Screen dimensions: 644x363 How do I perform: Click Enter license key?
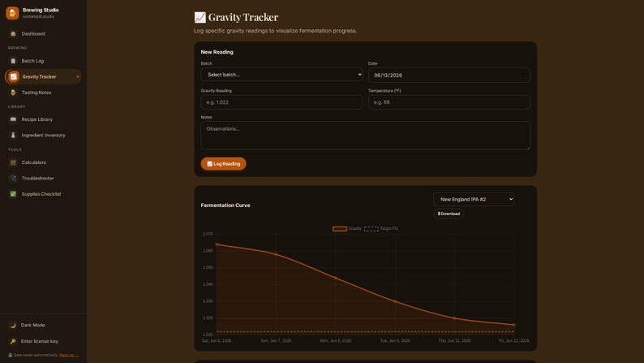click(x=43, y=341)
